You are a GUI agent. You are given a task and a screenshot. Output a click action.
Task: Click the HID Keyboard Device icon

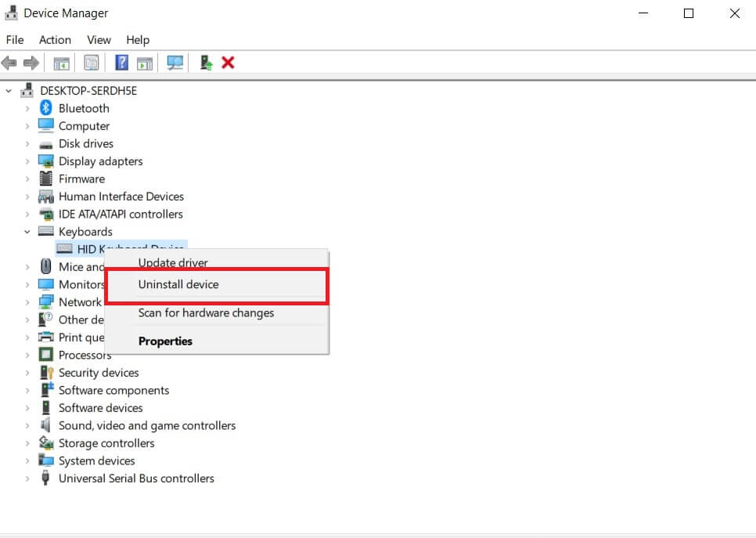pyautogui.click(x=65, y=249)
